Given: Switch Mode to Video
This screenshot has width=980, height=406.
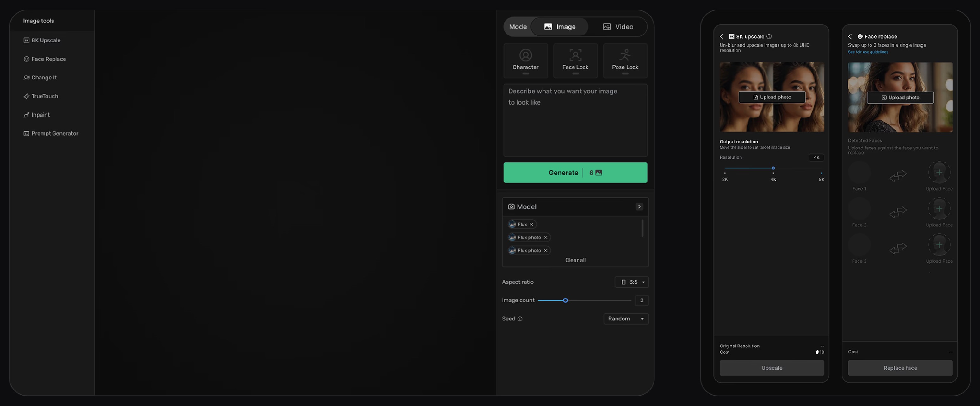Looking at the screenshot, I should click(x=618, y=27).
